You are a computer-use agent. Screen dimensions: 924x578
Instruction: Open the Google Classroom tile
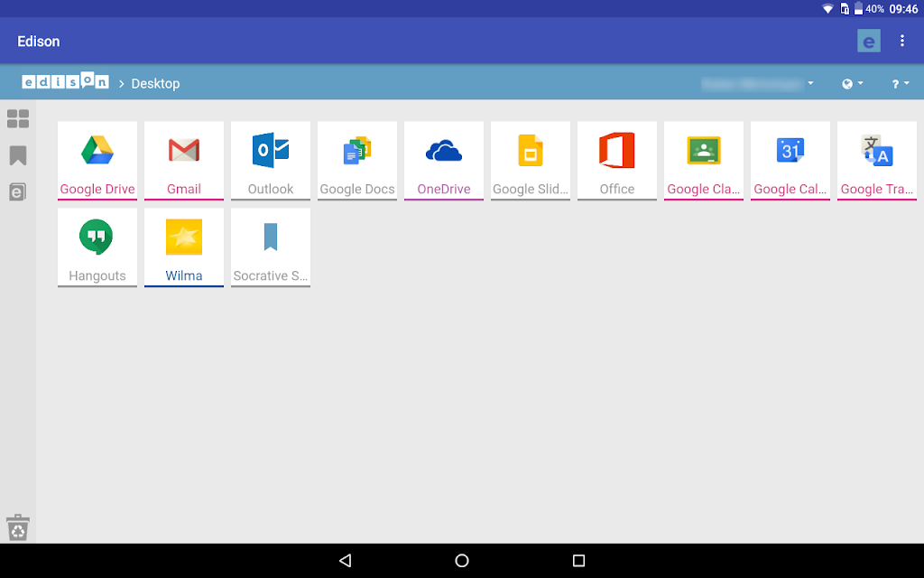(x=704, y=161)
